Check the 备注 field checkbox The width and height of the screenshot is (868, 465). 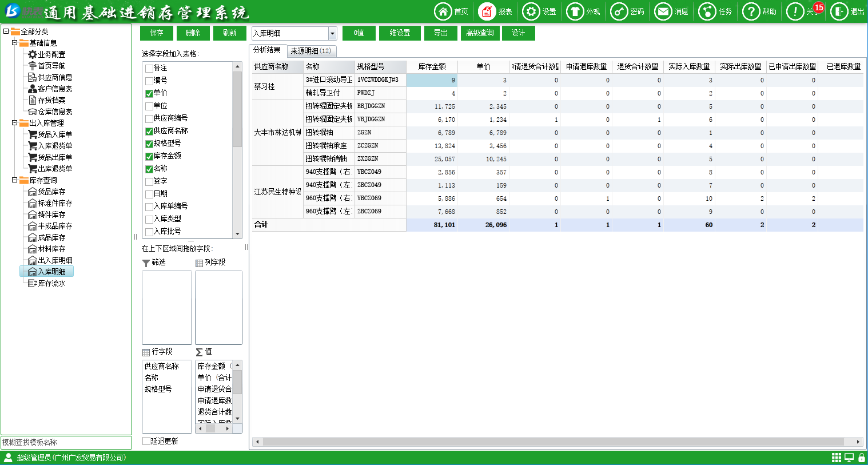click(149, 68)
